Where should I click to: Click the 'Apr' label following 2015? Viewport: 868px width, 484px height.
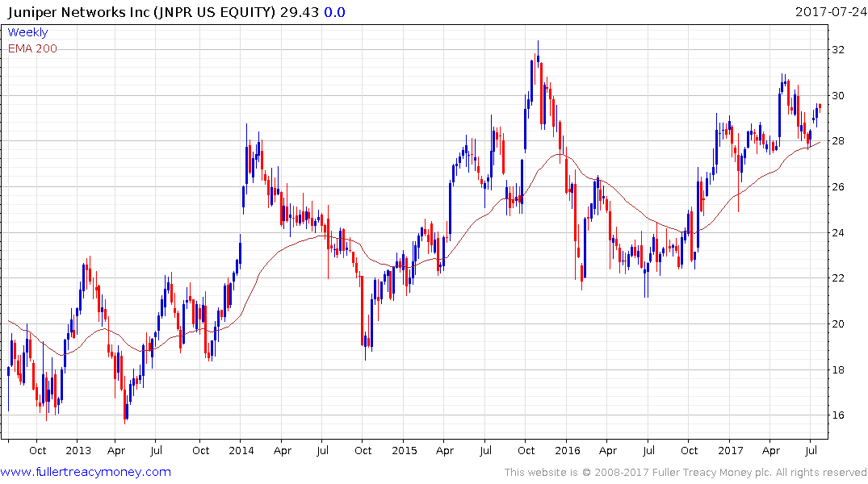click(445, 451)
